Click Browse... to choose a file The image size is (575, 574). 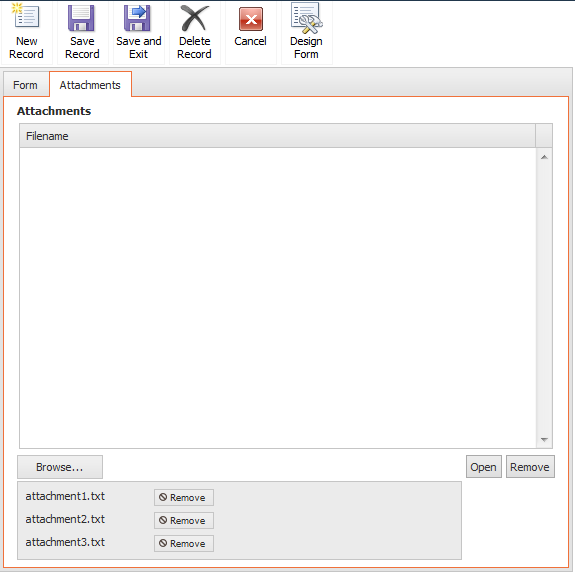click(60, 467)
